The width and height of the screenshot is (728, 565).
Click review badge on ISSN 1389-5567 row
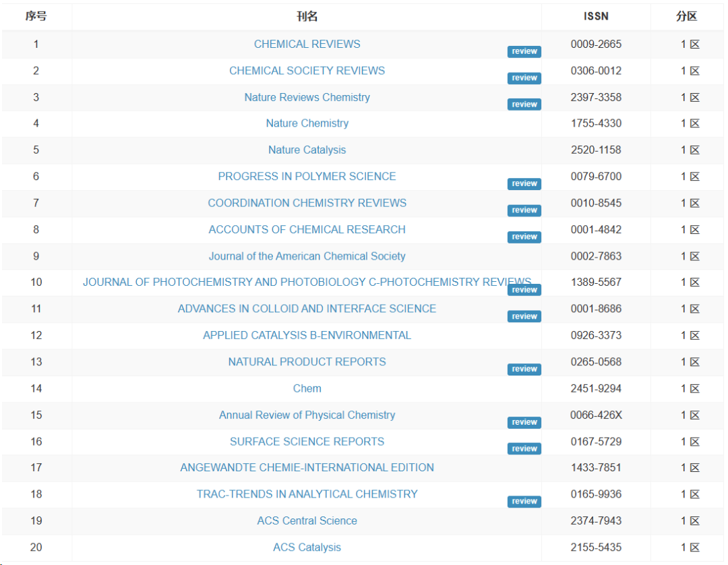(524, 290)
